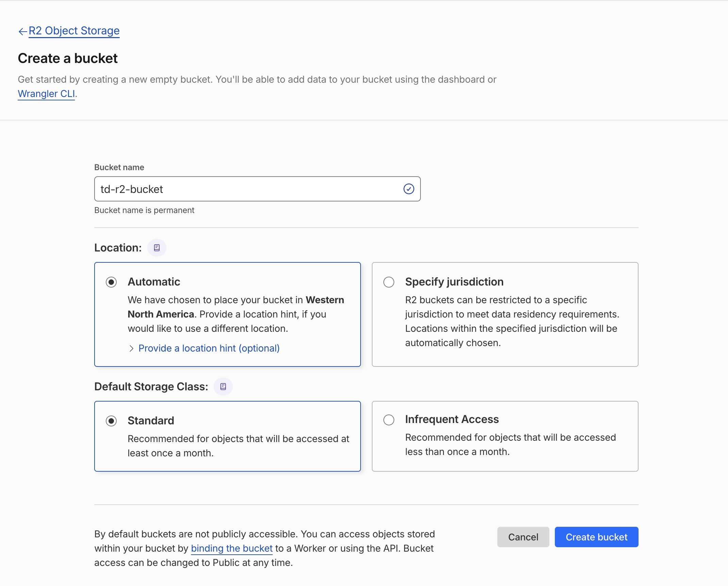Focus the Bucket name input field
Screen dimensions: 728x586
(x=257, y=189)
